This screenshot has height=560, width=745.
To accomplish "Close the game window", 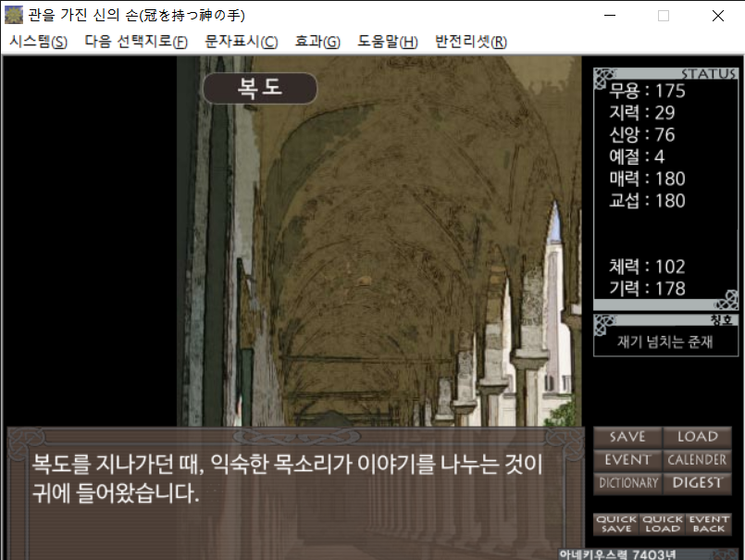I will pos(718,16).
